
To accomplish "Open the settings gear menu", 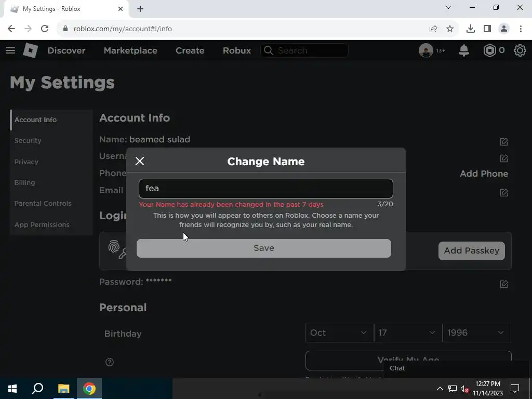I will [x=520, y=50].
